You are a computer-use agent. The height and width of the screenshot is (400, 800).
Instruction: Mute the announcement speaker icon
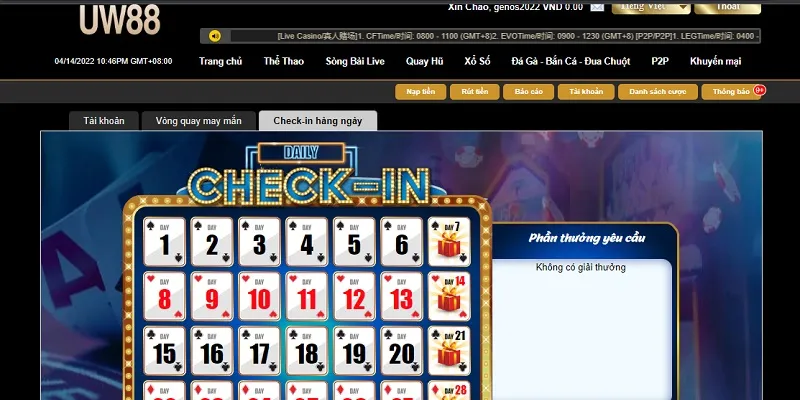tap(215, 36)
